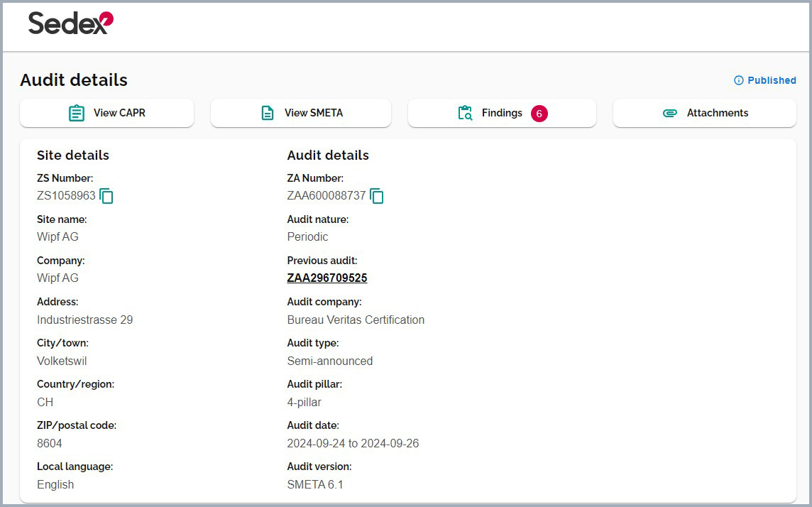Copy the ZA Number with the copy icon
This screenshot has width=812, height=507.
click(x=376, y=196)
